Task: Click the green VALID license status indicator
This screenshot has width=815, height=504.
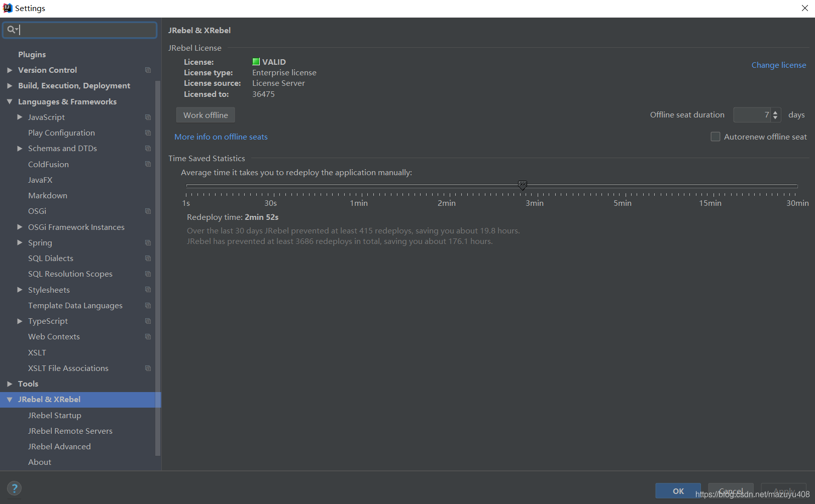Action: coord(256,62)
